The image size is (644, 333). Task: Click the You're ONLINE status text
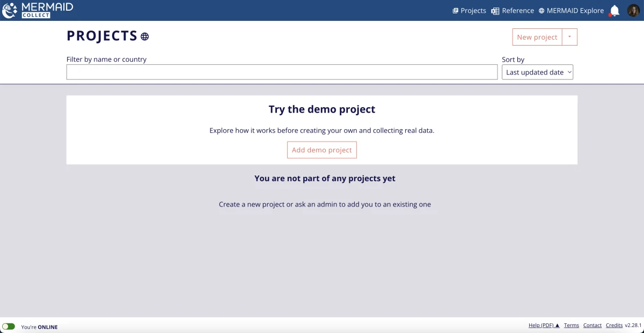click(x=39, y=327)
